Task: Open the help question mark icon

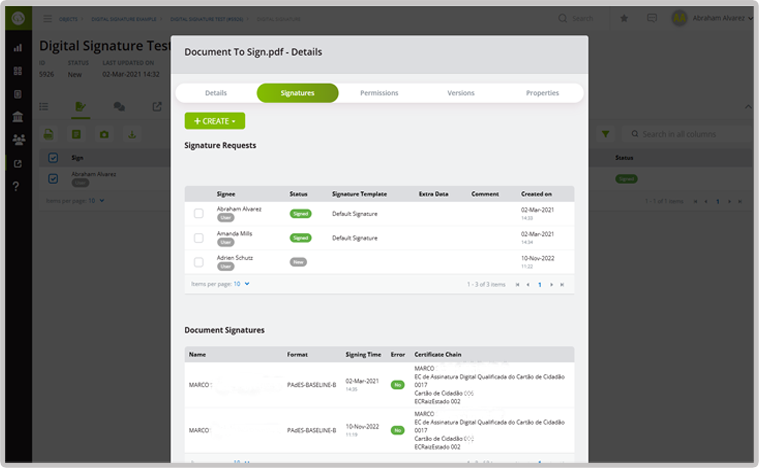Action: click(x=16, y=186)
